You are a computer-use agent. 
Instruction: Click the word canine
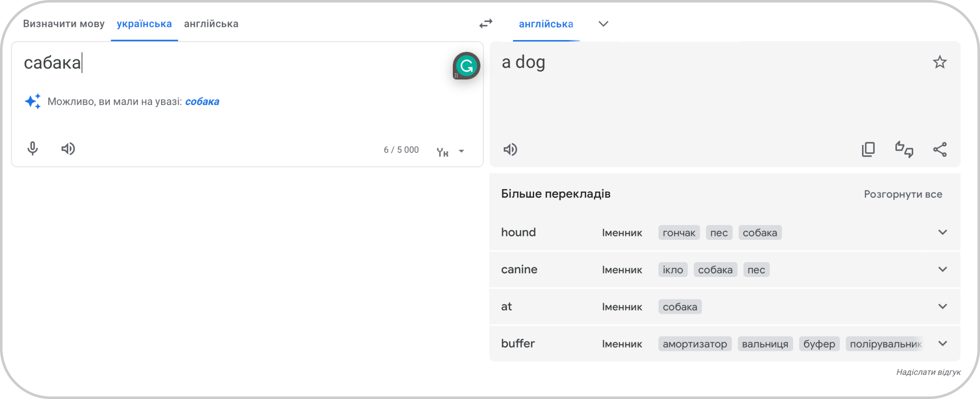coord(519,269)
